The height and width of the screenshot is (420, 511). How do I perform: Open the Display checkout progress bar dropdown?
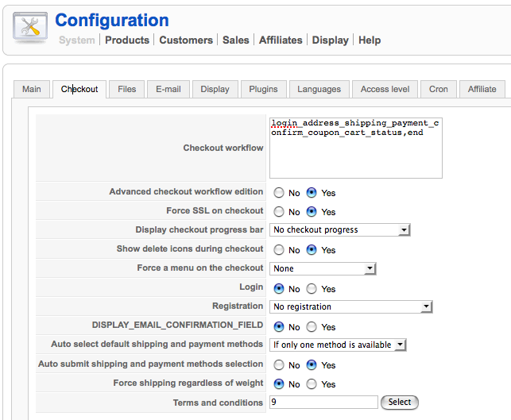coord(340,230)
